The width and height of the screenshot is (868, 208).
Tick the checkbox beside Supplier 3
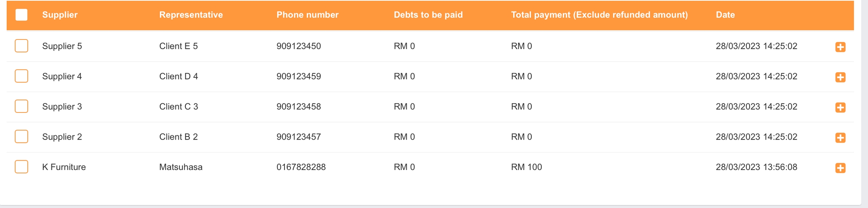coord(21,106)
